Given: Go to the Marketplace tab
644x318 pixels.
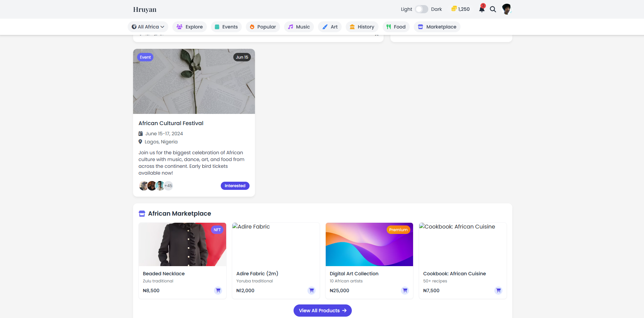Looking at the screenshot, I should [437, 27].
